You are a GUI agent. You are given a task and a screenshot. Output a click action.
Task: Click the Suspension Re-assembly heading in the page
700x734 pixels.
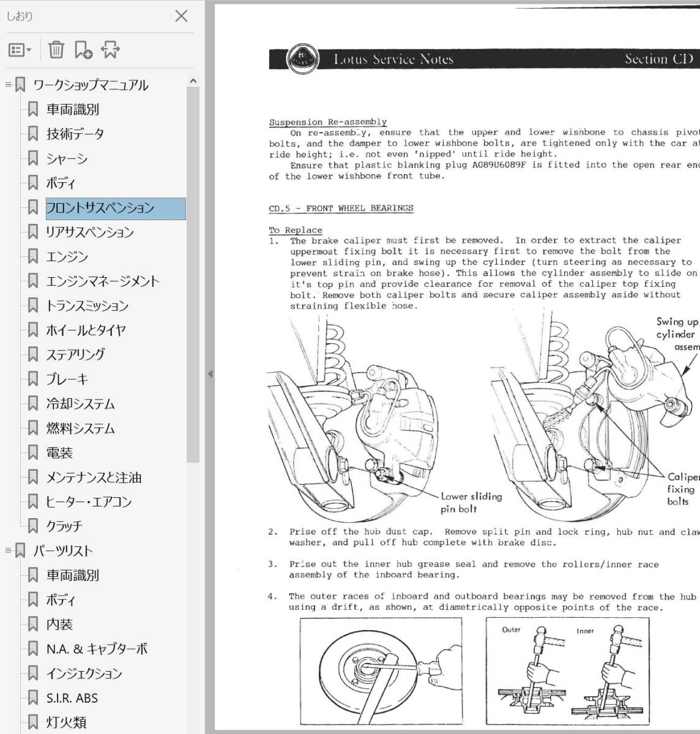click(x=328, y=122)
